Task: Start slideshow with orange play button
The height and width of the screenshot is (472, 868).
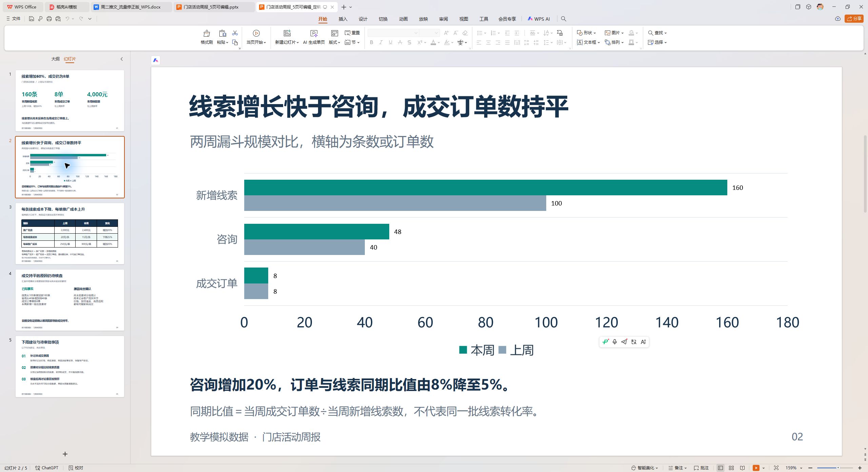Action: click(756, 468)
